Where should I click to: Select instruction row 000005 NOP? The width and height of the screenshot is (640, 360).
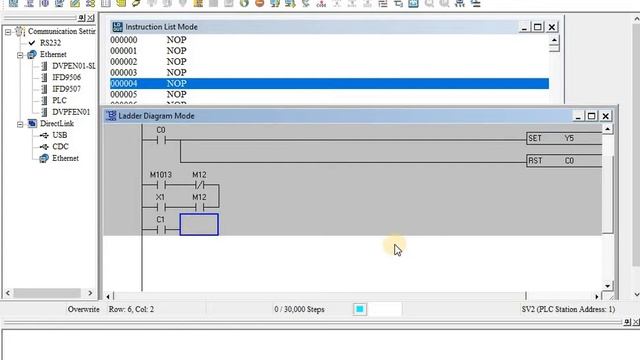coord(329,94)
